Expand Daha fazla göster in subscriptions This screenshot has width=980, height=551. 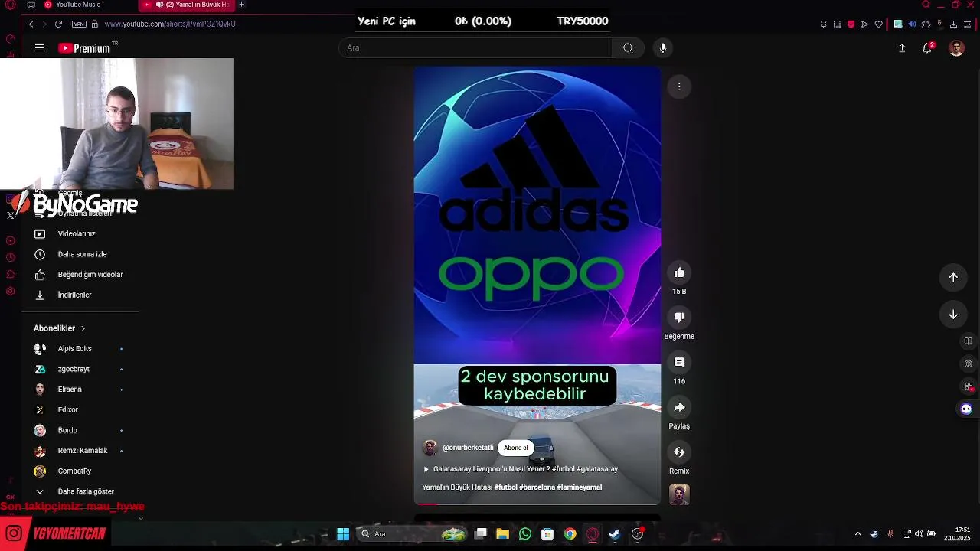75,491
